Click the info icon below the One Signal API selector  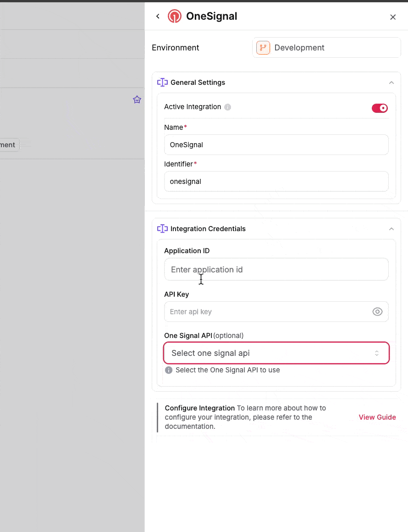tap(168, 370)
